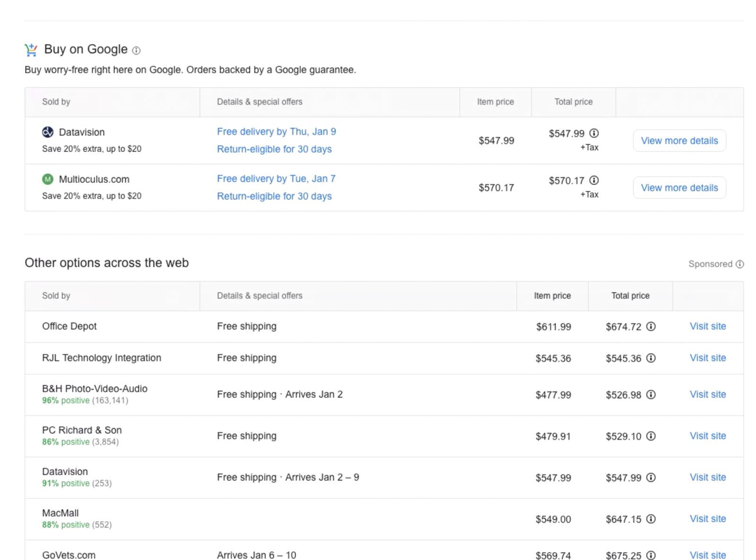This screenshot has height=560, width=756.
Task: Visit site for Office Depot
Action: pyautogui.click(x=708, y=326)
